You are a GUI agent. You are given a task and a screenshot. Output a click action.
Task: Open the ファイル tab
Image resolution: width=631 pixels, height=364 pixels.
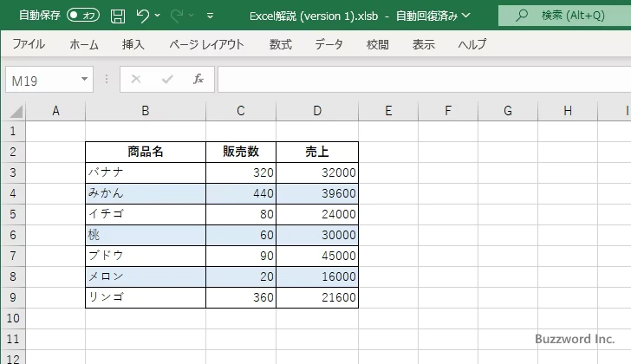pos(29,44)
